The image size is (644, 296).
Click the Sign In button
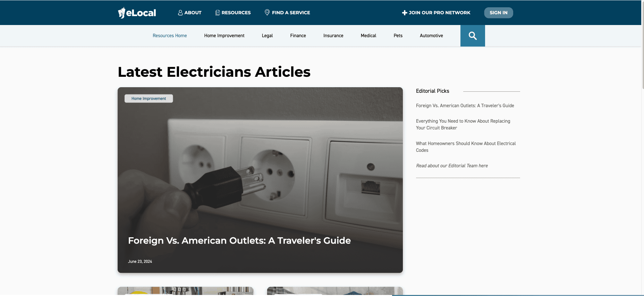pos(499,13)
